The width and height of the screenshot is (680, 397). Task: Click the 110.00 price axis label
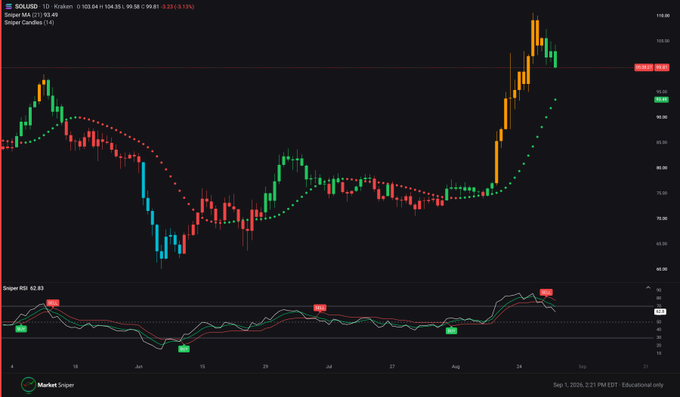(663, 16)
